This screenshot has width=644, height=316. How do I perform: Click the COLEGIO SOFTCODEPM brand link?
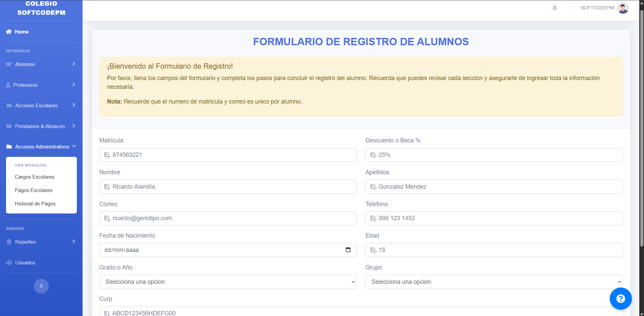41,8
